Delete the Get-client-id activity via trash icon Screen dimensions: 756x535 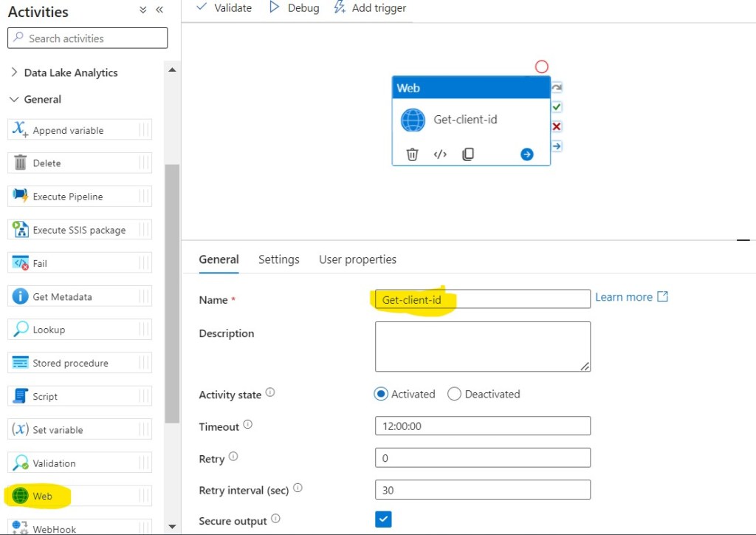tap(412, 154)
